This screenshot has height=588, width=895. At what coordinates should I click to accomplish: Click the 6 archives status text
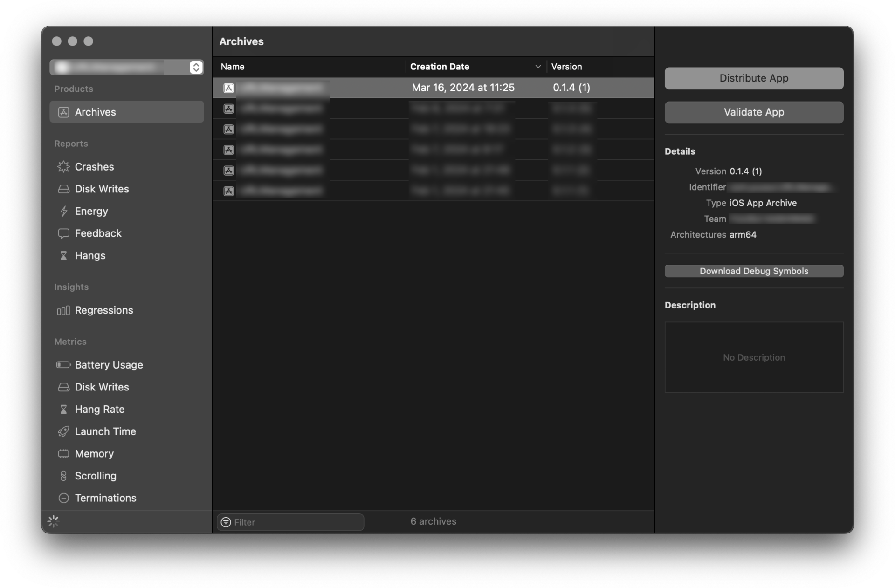433,521
